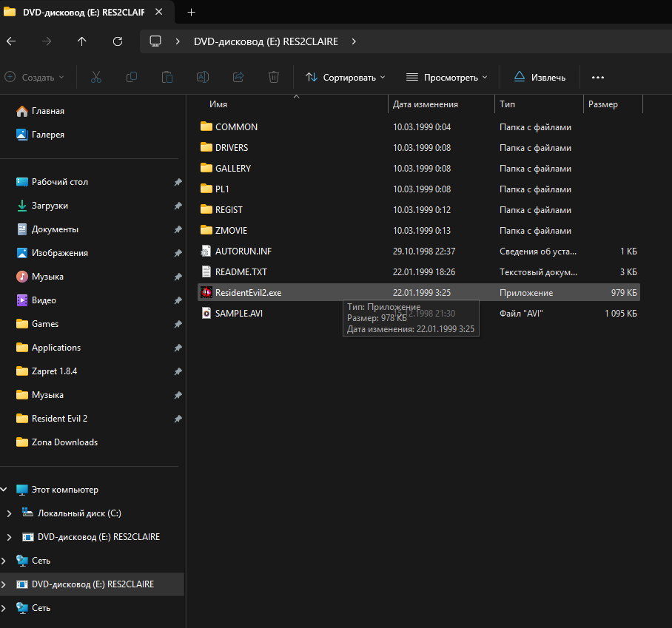
Task: Open the Сортировать sort dropdown
Action: pos(346,78)
